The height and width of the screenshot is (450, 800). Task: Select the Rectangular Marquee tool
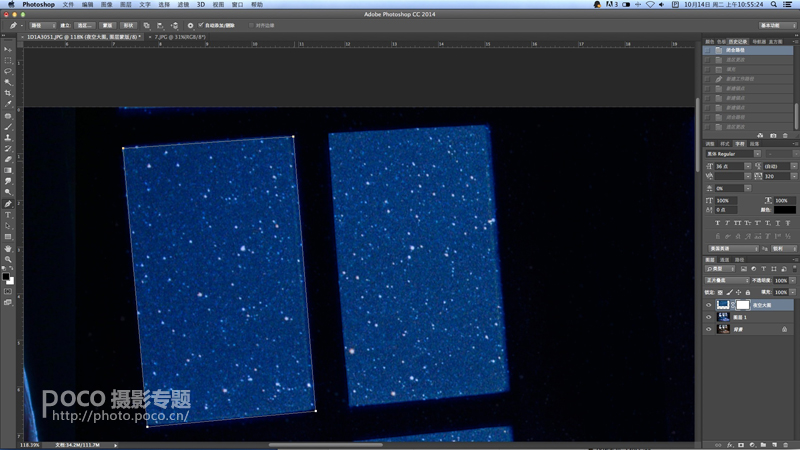pos(8,60)
